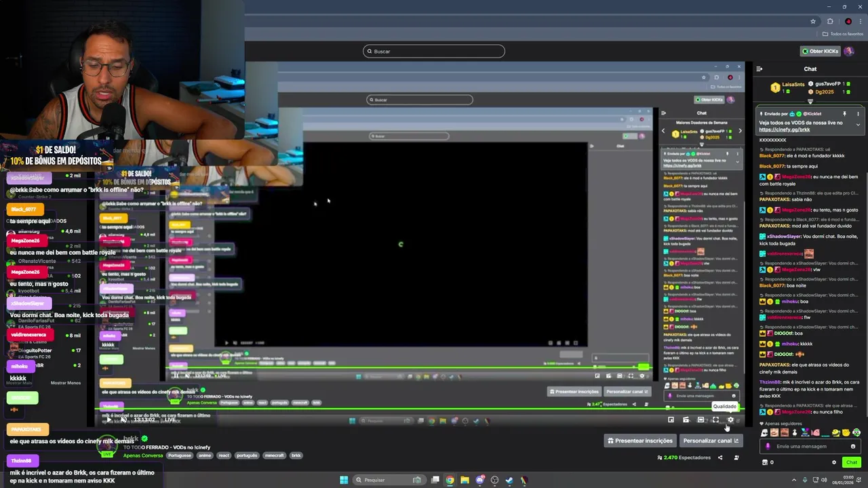This screenshot has width=868, height=488.
Task: Open Google Chrome from the taskbar
Action: point(450,480)
